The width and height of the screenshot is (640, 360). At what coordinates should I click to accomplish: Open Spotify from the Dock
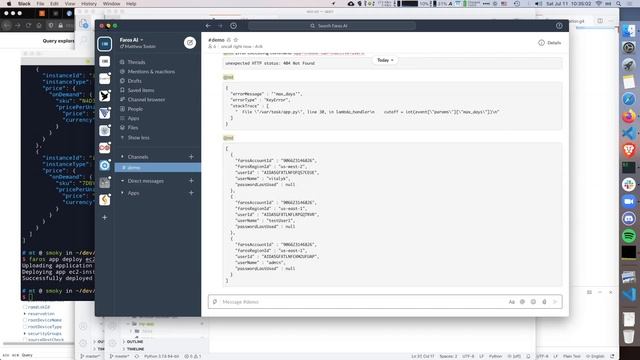(x=629, y=236)
